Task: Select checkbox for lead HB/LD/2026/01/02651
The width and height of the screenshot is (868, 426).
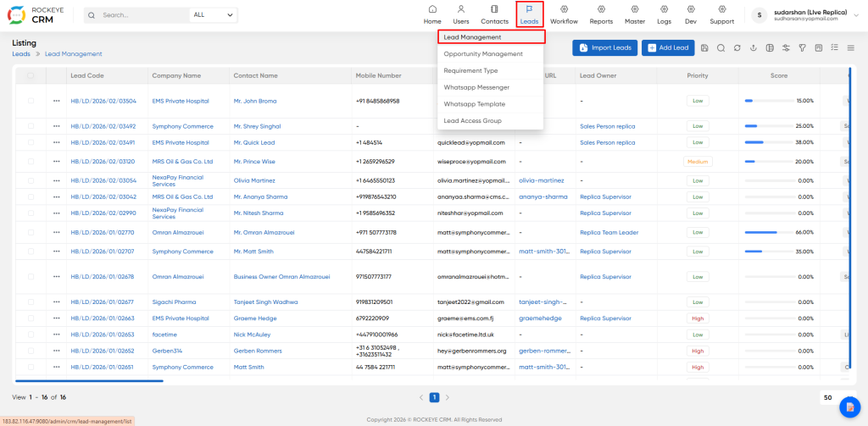Action: click(31, 368)
